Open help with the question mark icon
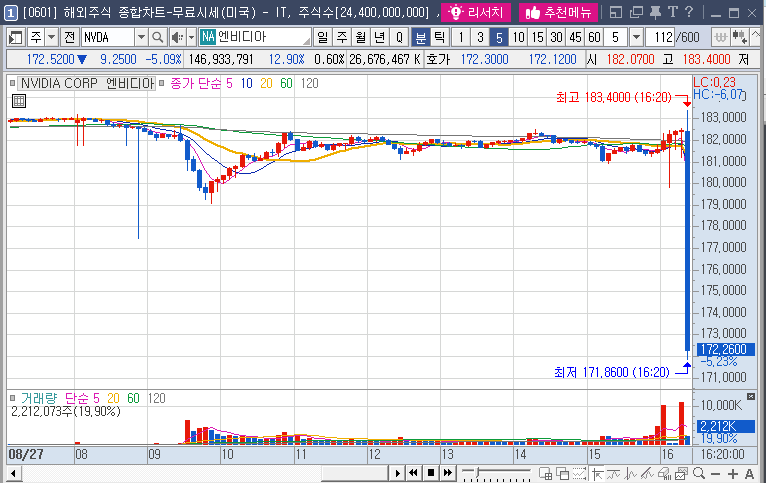This screenshot has height=483, width=766. point(688,12)
